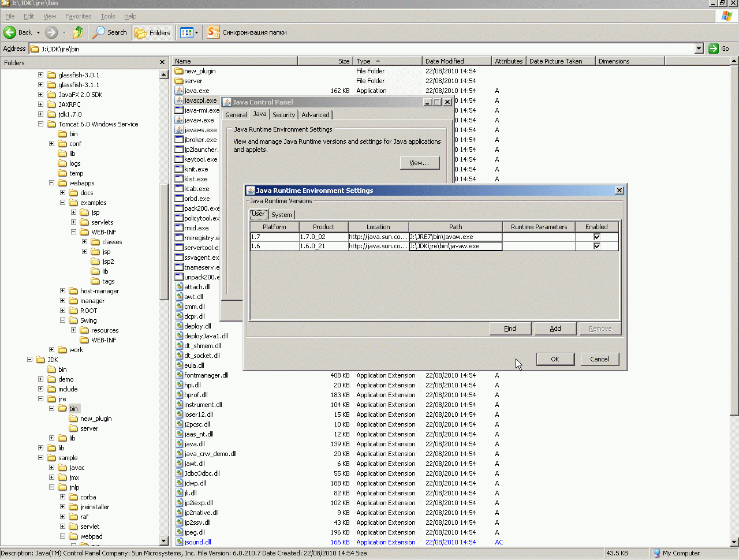Toggle the Folders pane button

tap(153, 33)
